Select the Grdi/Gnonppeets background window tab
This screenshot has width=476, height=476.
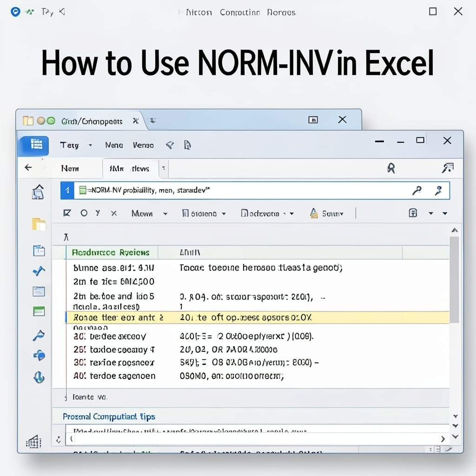pos(92,121)
